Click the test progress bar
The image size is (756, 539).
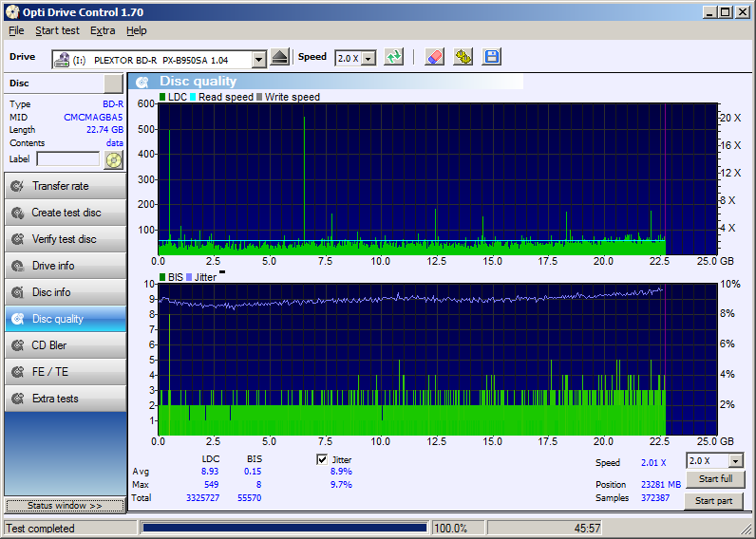click(x=285, y=528)
